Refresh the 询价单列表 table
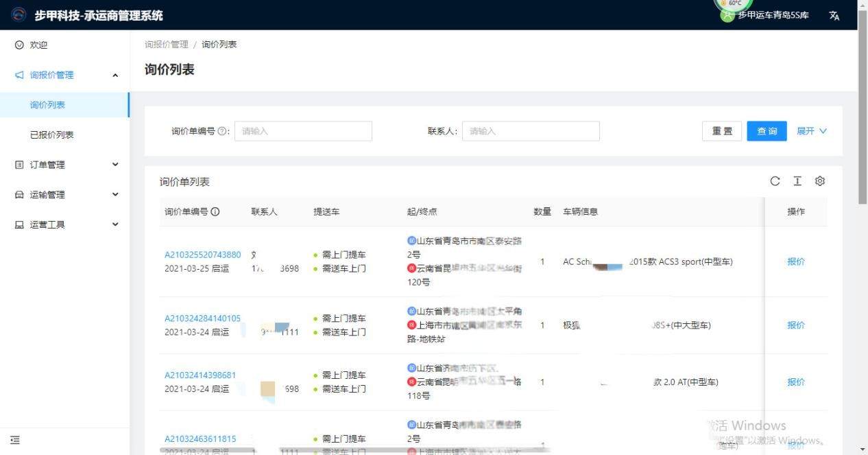 775,181
